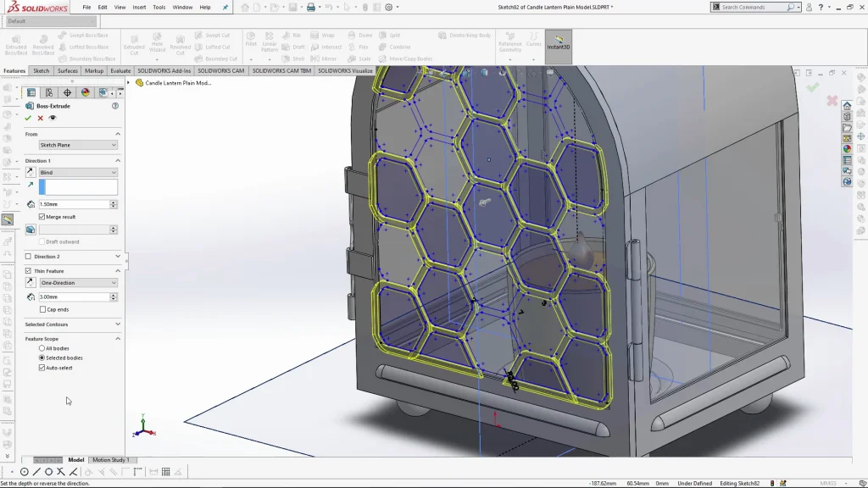The height and width of the screenshot is (488, 868).
Task: Click the detailed preview eye icon
Action: click(53, 118)
